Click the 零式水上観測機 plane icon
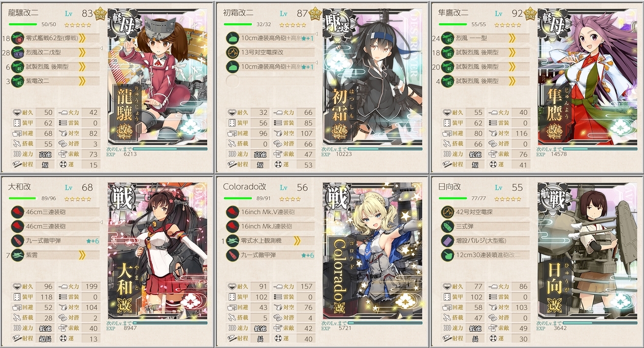 [x=232, y=240]
